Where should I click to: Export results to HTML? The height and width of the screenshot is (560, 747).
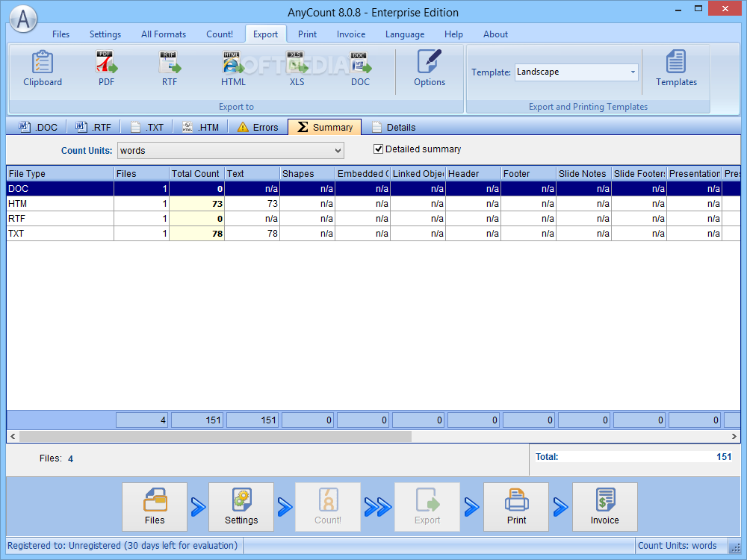click(x=233, y=69)
